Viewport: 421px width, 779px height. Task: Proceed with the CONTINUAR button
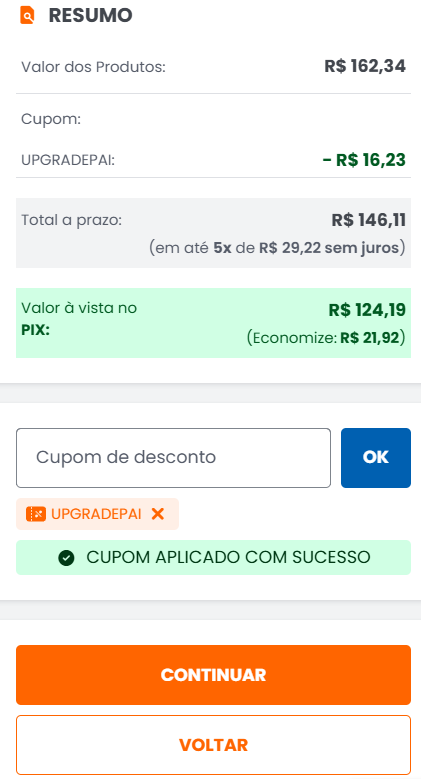coord(213,675)
